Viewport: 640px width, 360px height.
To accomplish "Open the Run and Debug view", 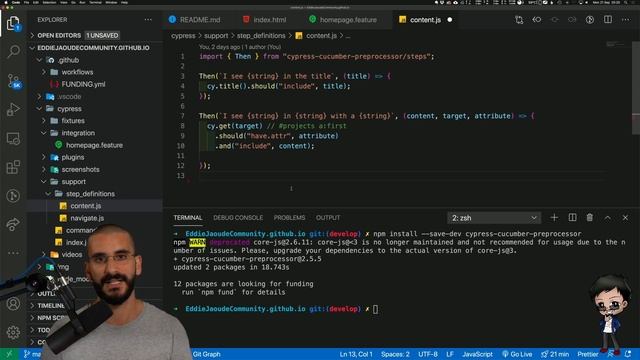I will click(13, 109).
